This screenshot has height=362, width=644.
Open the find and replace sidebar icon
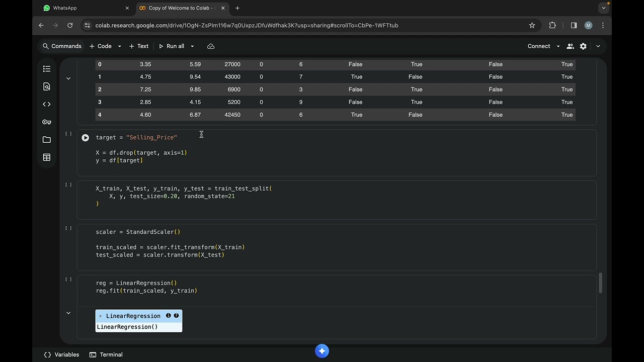click(47, 86)
